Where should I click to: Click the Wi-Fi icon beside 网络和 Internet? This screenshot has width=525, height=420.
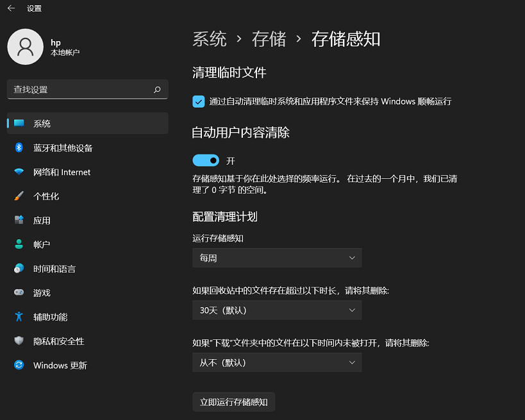(x=19, y=172)
